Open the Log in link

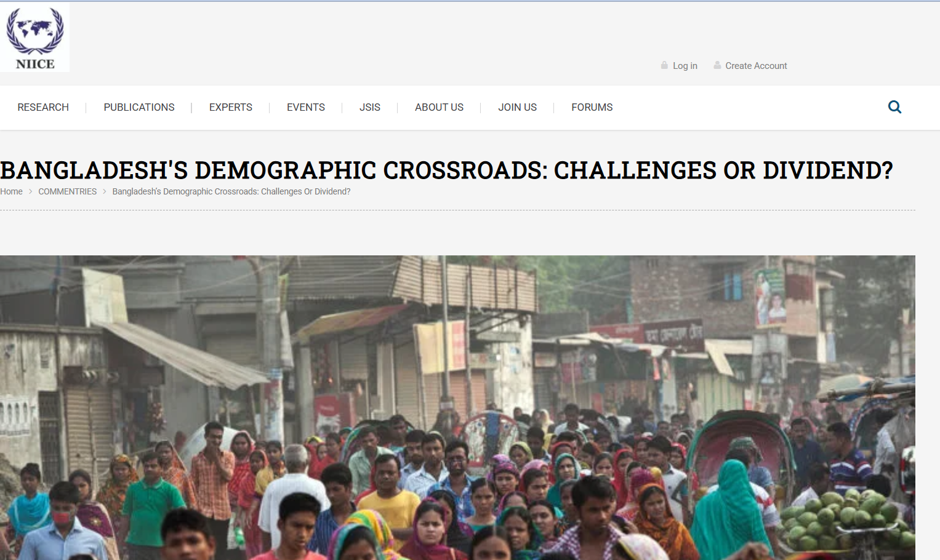click(685, 66)
